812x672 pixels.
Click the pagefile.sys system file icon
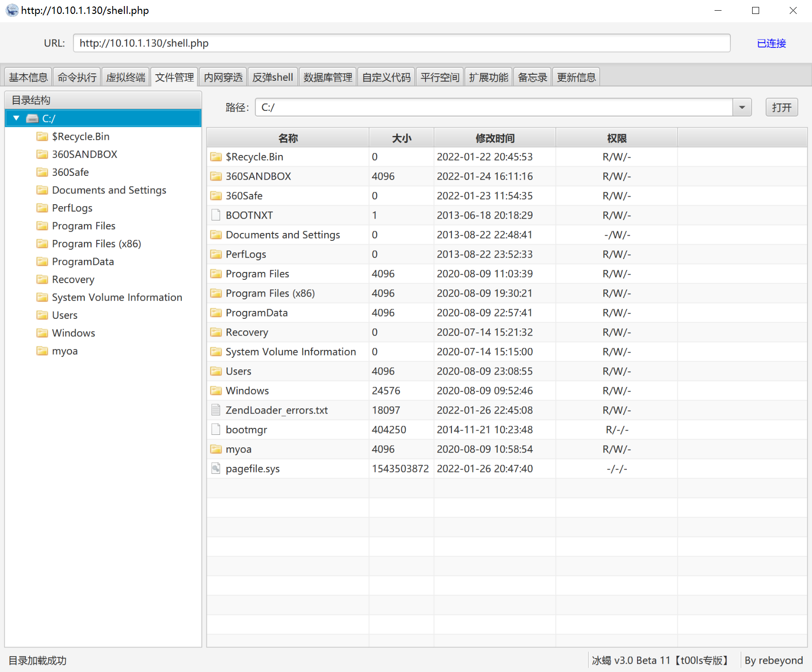coord(216,468)
